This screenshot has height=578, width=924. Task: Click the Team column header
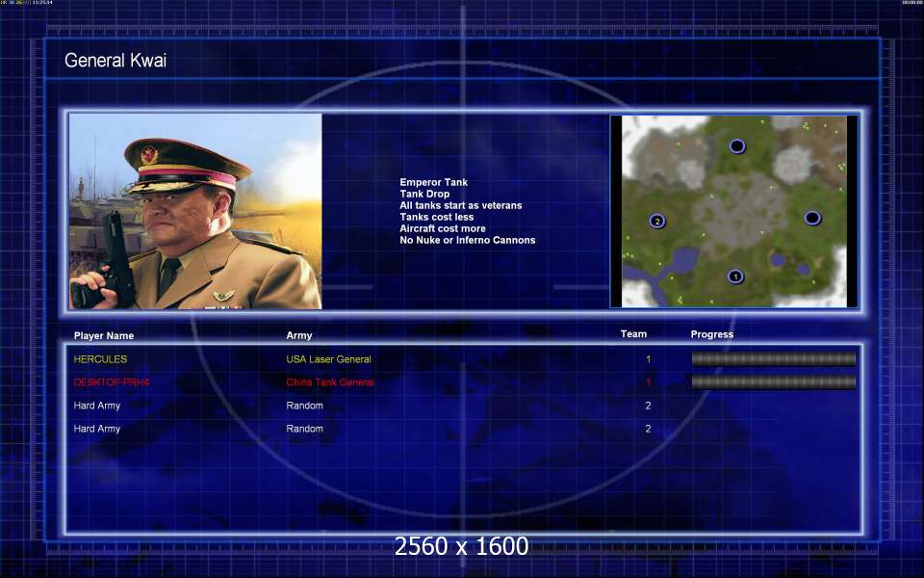click(x=633, y=334)
